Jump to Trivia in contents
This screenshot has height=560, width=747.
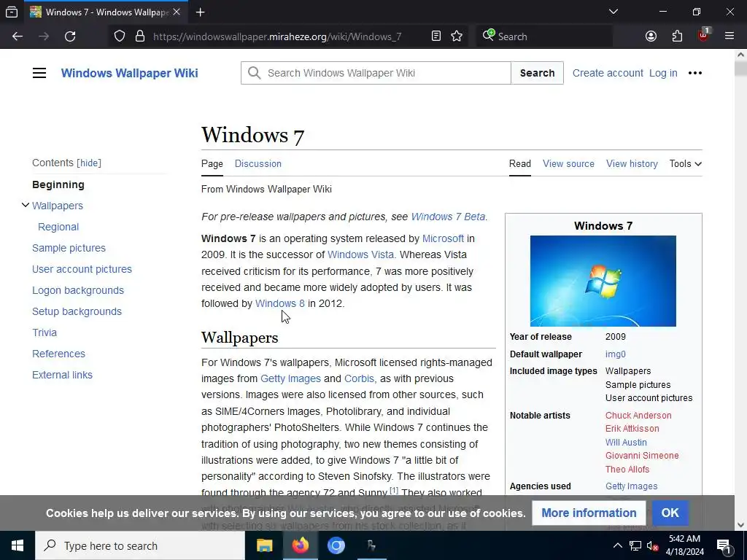44,332
